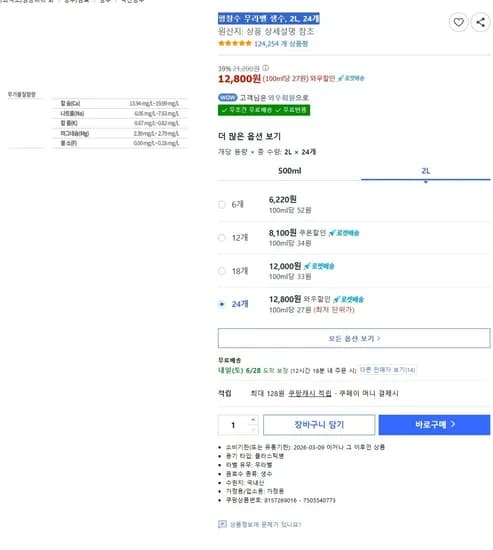Click the 12,000원 price in 18개 row
The width and height of the screenshot is (493, 550).
point(285,266)
